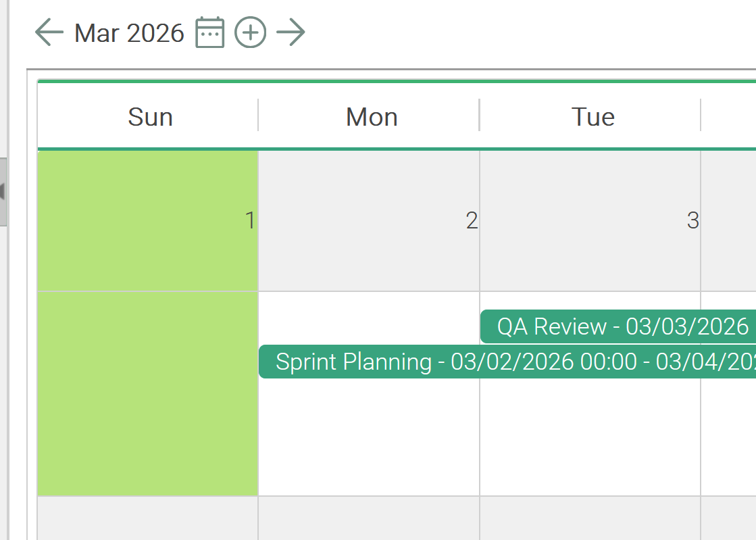Select the green Sunday day 1 date cell
Image resolution: width=756 pixels, height=540 pixels.
click(147, 220)
